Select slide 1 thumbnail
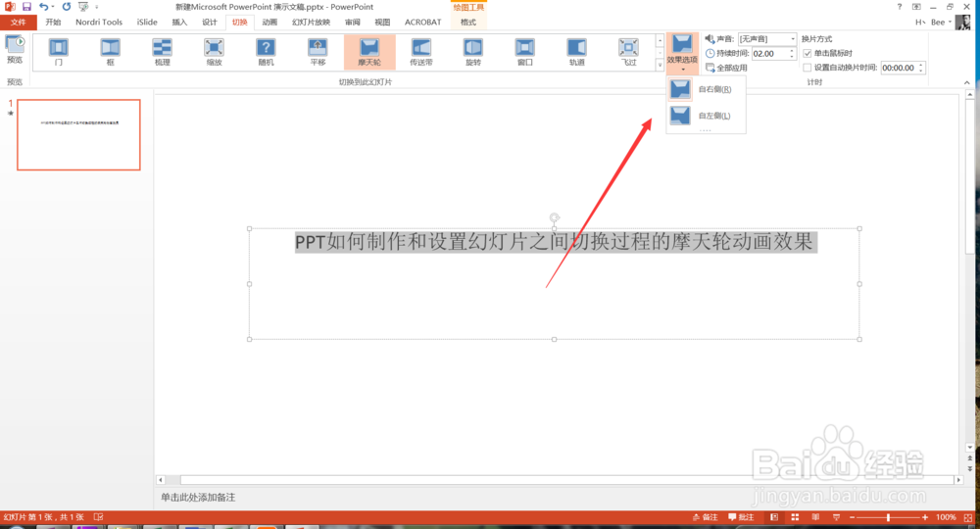Image resolution: width=980 pixels, height=529 pixels. click(x=78, y=134)
